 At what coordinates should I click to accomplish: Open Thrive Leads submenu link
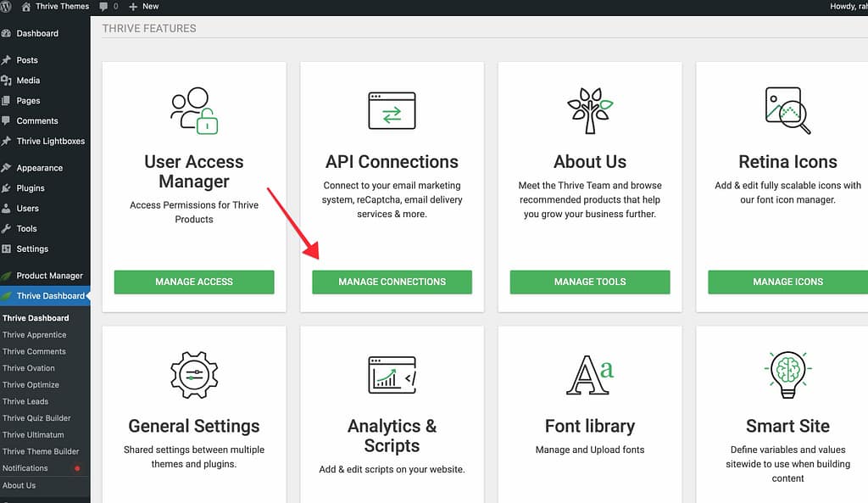tap(25, 401)
